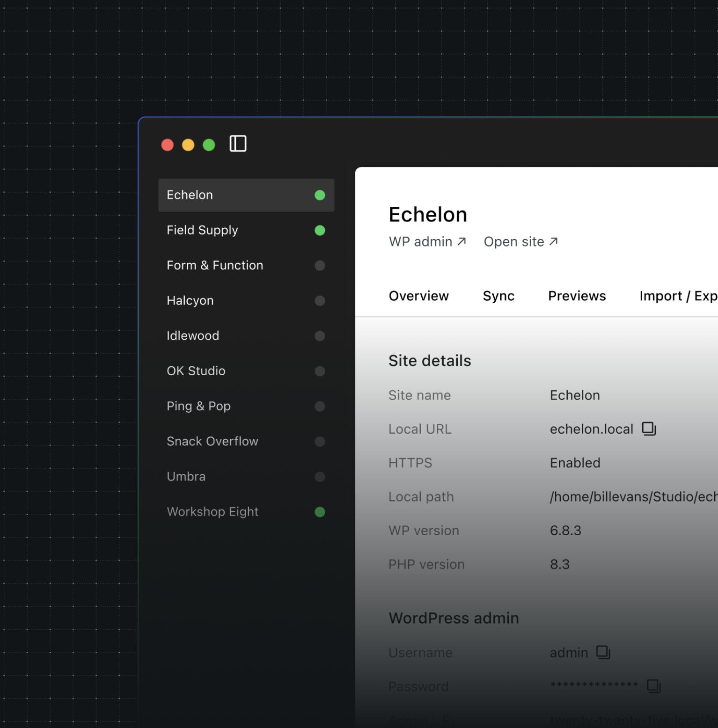This screenshot has height=728, width=718.
Task: Select Umbra site in sidebar
Action: (x=246, y=476)
